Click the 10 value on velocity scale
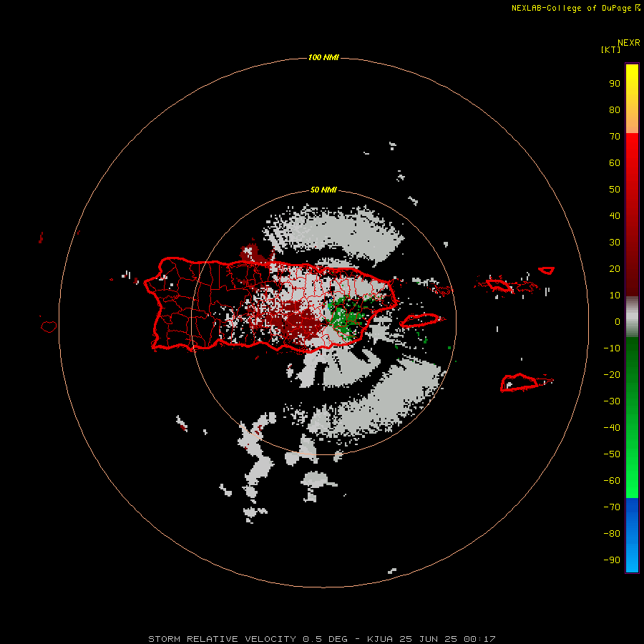 615,296
